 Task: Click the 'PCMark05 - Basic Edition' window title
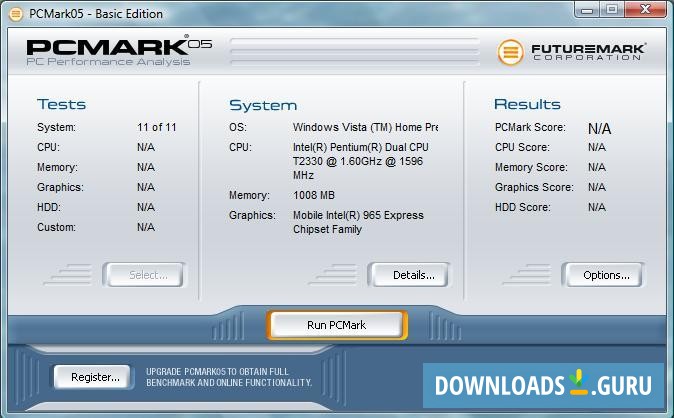coord(96,14)
